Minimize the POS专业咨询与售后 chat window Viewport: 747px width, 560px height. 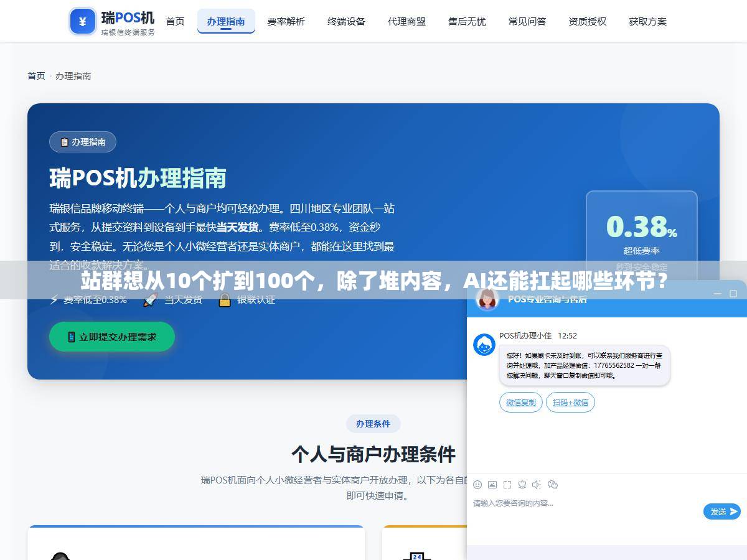pos(717,294)
